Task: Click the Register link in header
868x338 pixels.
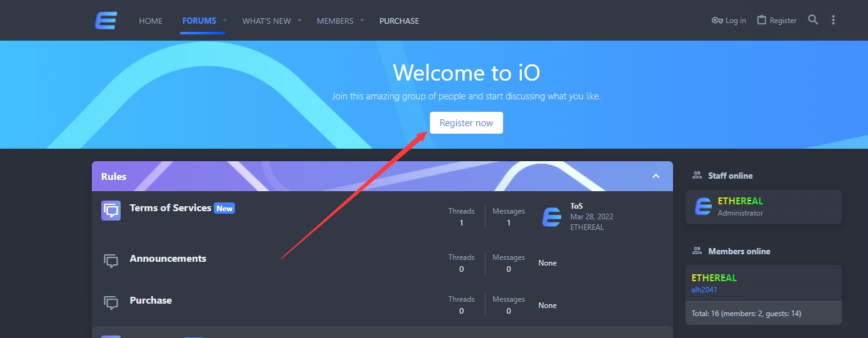Action: pyautogui.click(x=777, y=21)
